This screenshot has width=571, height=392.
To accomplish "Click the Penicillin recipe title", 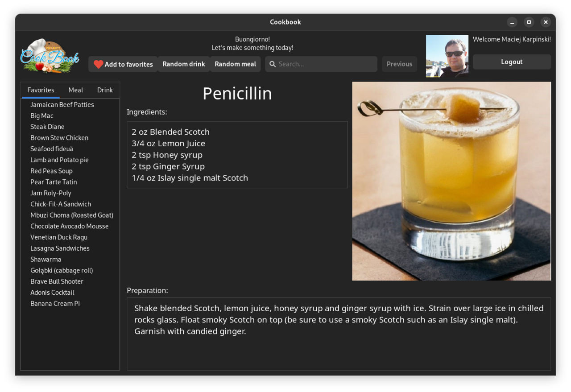I will pos(237,94).
